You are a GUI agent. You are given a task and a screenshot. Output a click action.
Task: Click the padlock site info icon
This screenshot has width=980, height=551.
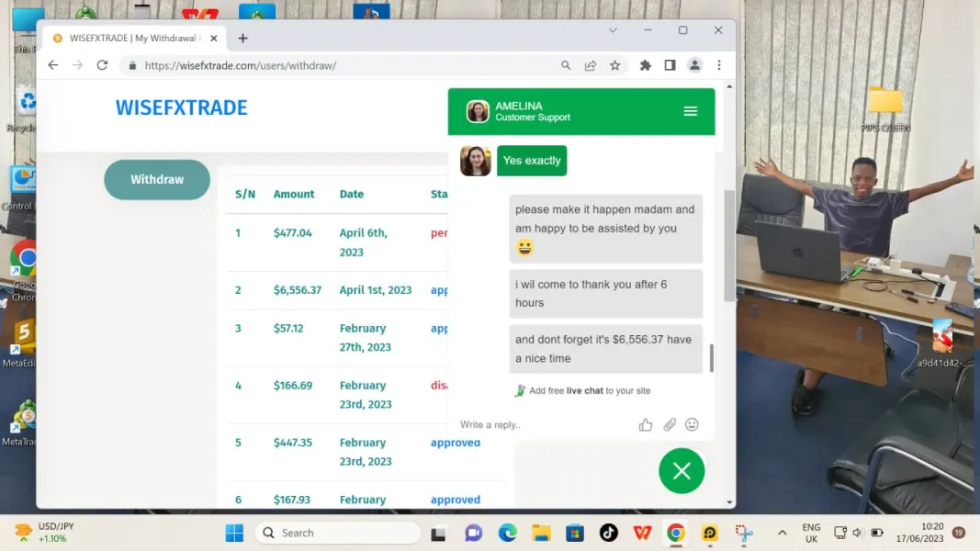132,65
